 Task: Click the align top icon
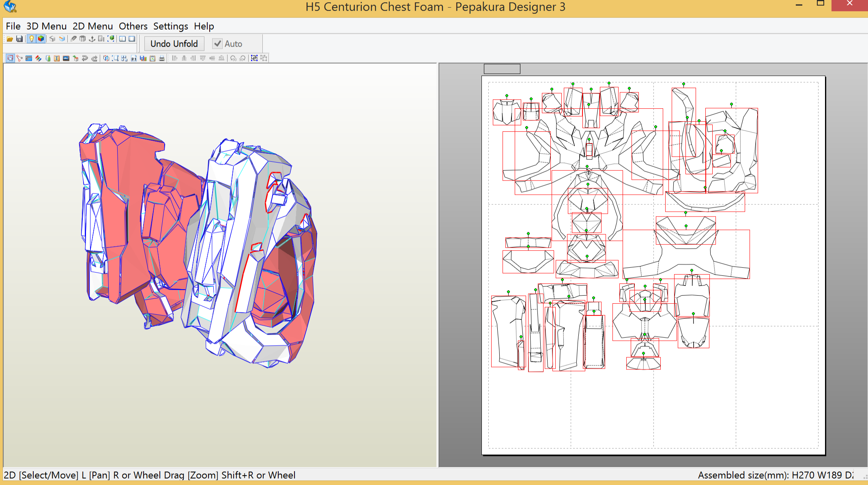tap(203, 58)
